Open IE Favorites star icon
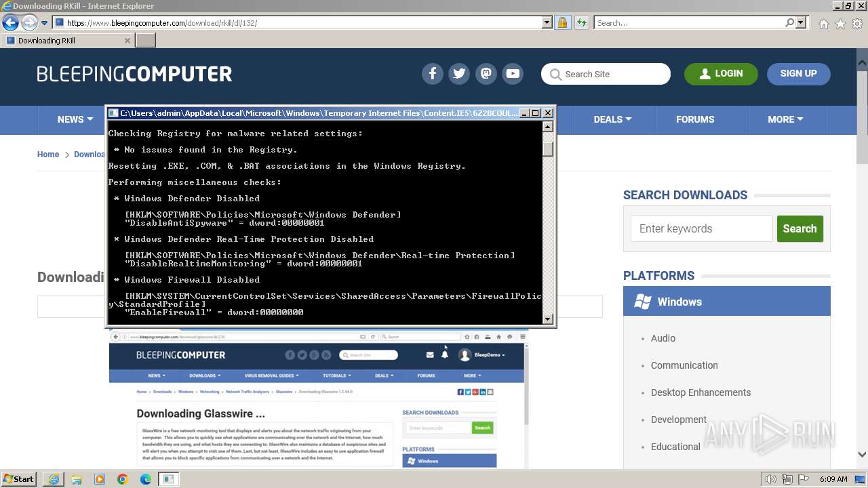The width and height of the screenshot is (868, 488). 840,24
